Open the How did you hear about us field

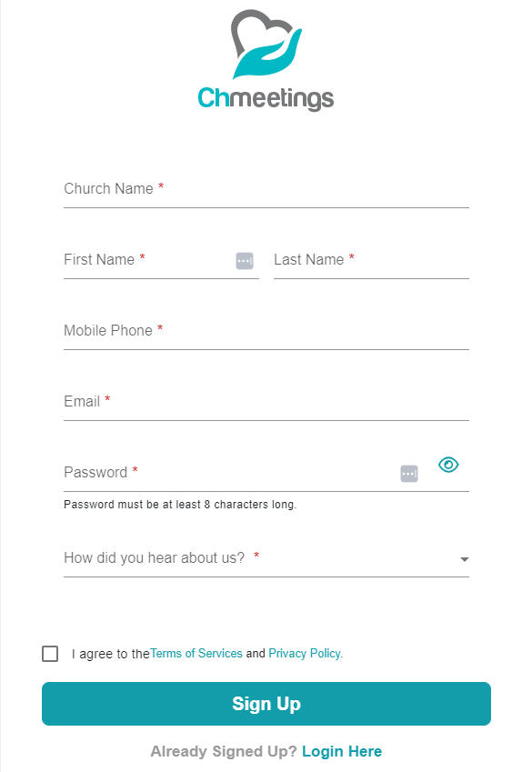point(266,558)
